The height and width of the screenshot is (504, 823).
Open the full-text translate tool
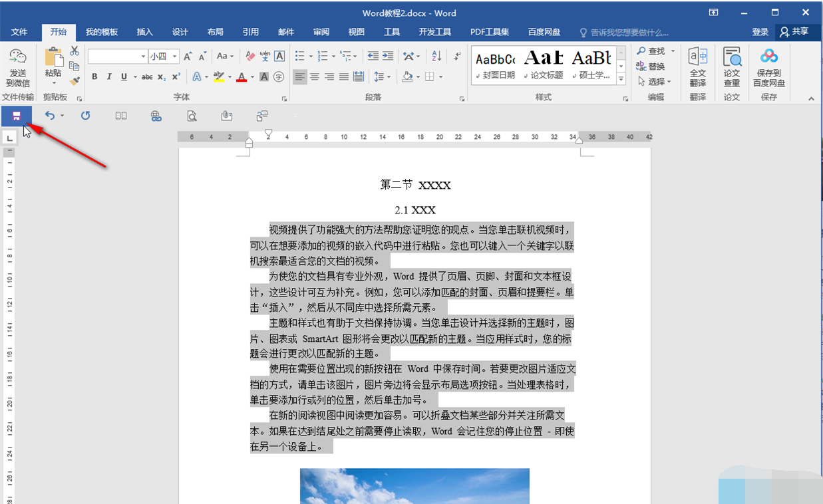point(697,66)
